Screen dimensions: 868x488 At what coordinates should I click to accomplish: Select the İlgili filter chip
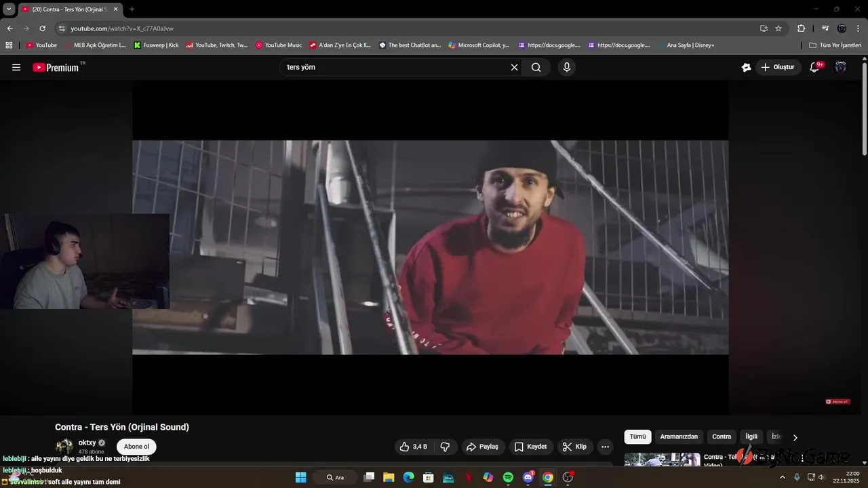tap(751, 436)
